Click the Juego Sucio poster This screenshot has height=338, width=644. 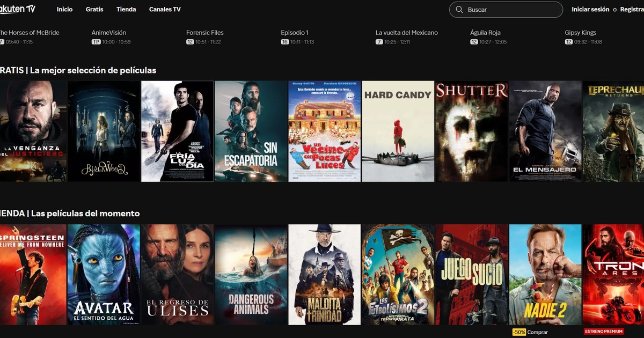[472, 274]
